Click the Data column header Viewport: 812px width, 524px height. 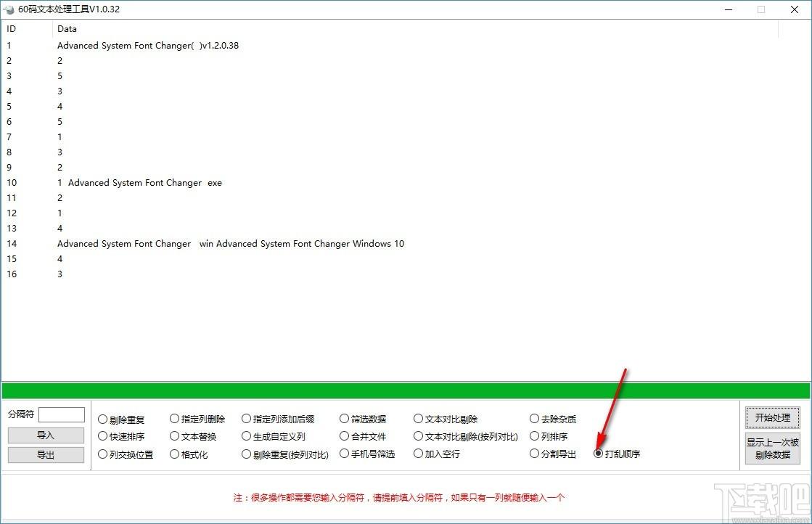click(67, 29)
